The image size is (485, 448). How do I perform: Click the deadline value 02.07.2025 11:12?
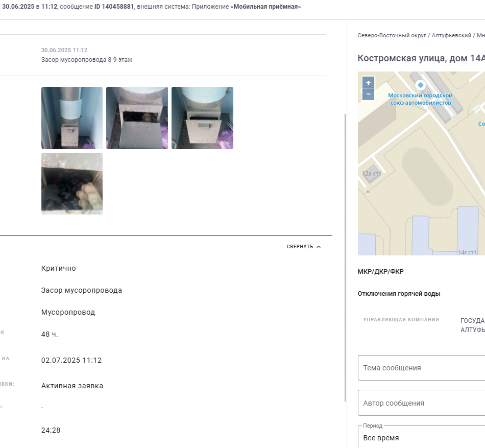(x=71, y=360)
